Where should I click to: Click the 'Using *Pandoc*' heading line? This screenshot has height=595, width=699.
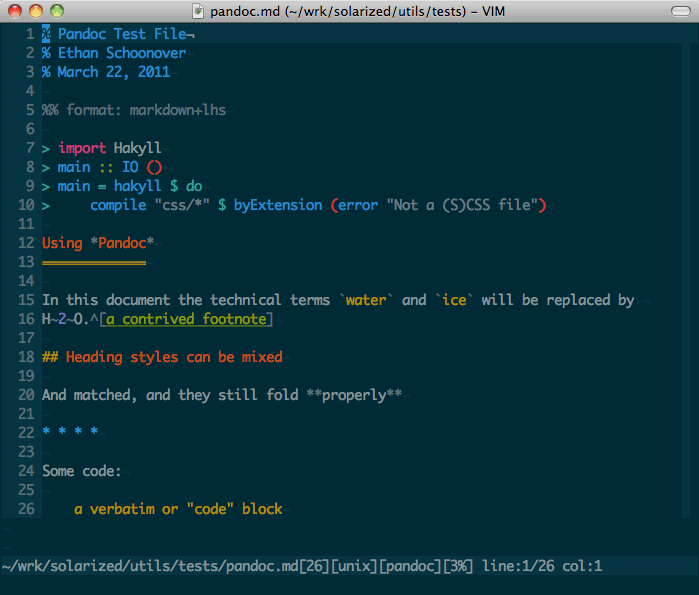pos(98,243)
